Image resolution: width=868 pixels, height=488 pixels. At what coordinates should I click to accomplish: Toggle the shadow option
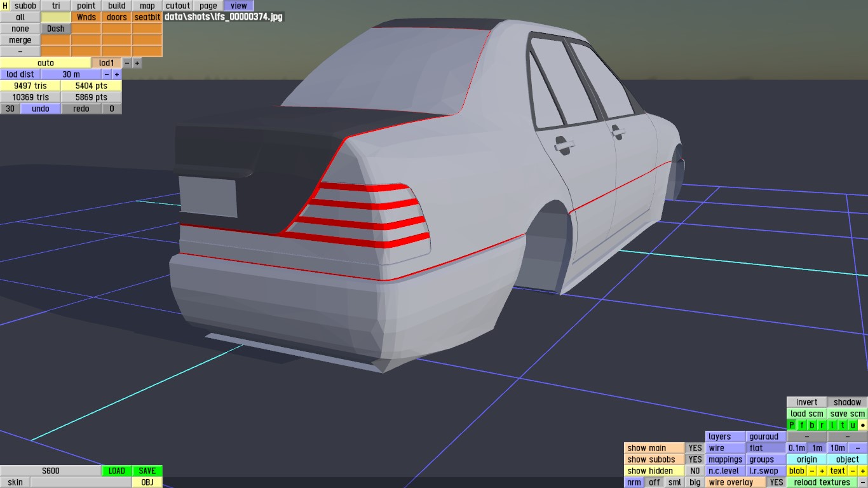pos(848,402)
